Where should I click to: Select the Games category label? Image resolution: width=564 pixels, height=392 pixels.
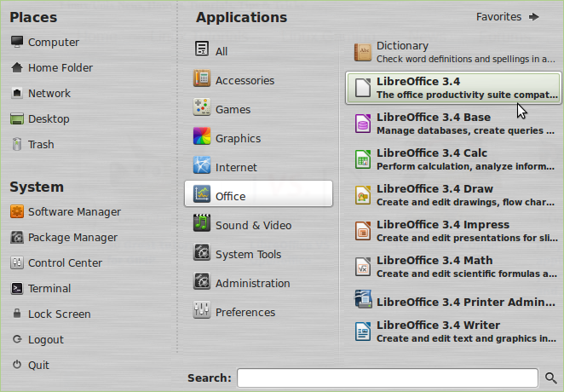pos(233,109)
